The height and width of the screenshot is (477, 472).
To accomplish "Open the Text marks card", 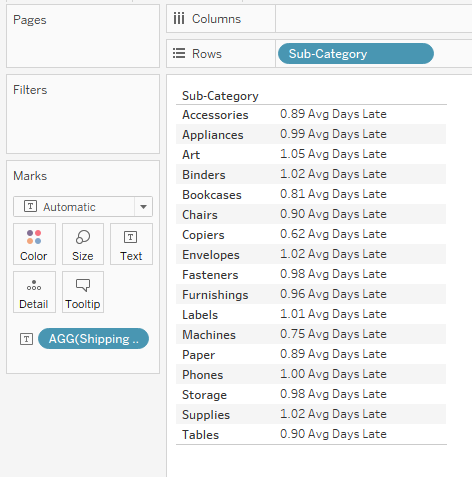I will pyautogui.click(x=131, y=244).
